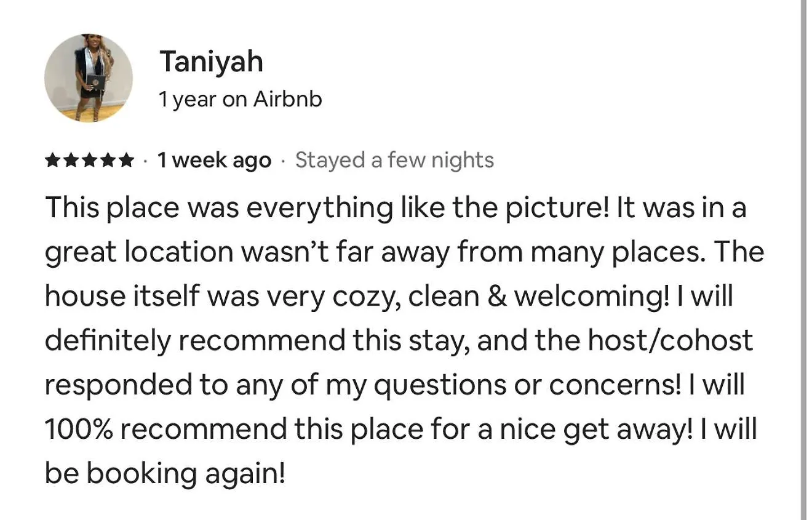Click the fourth star of the rating

click(x=107, y=161)
